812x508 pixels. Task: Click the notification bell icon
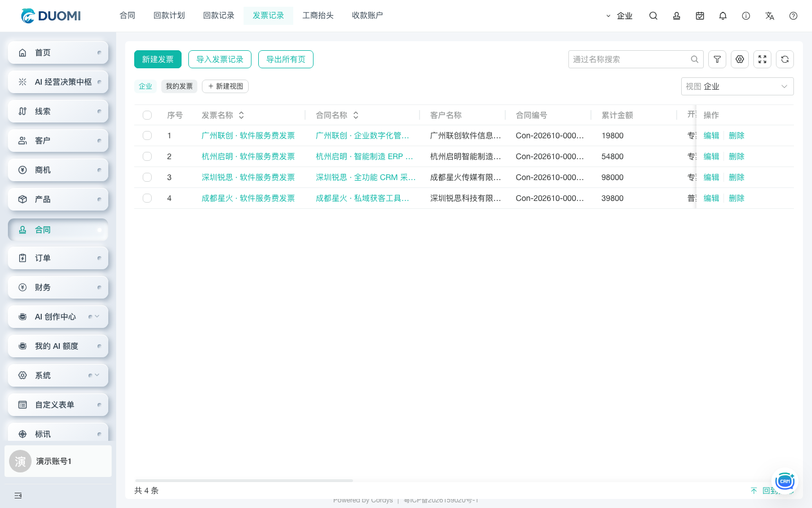point(723,16)
